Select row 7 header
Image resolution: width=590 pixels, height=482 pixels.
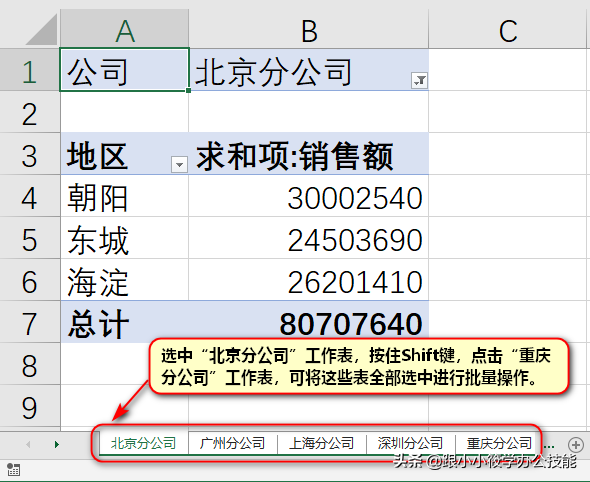click(30, 322)
